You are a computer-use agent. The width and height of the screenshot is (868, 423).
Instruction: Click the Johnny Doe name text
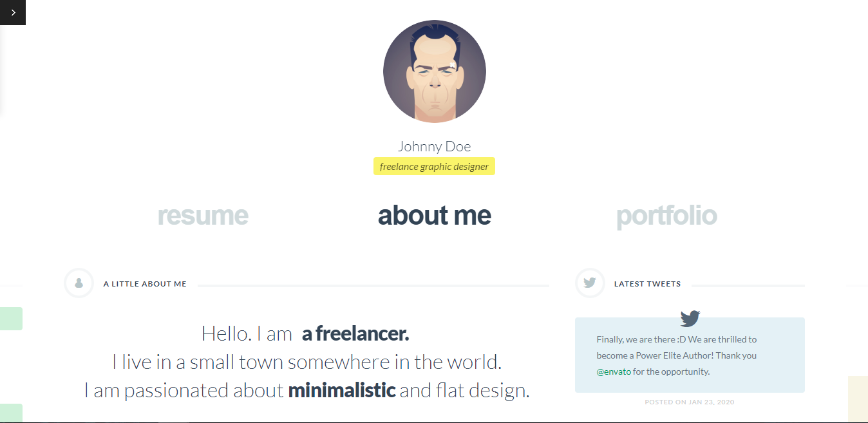[435, 146]
